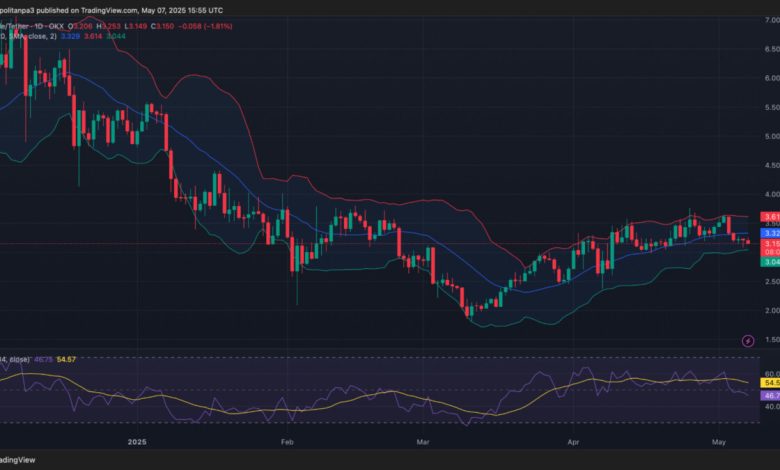Click the purple RSI value 46.75
Screen dimensions: 780x470
pyautogui.click(x=43, y=359)
